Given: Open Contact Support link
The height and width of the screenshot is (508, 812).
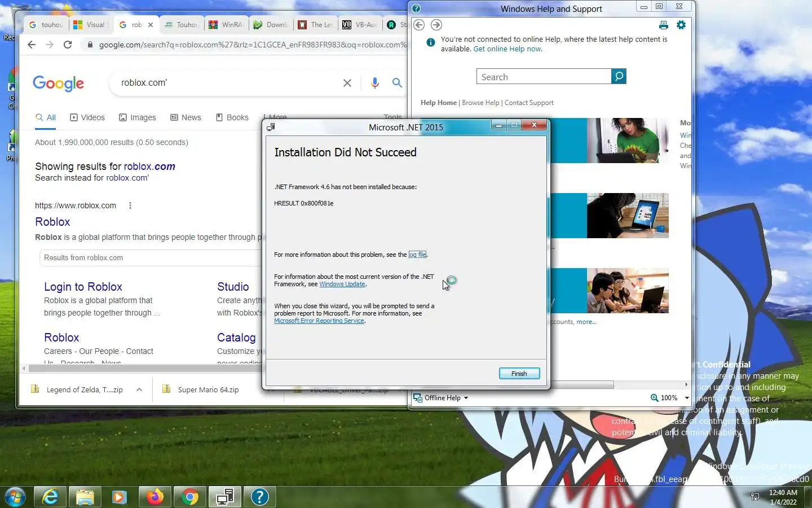Looking at the screenshot, I should (x=529, y=103).
